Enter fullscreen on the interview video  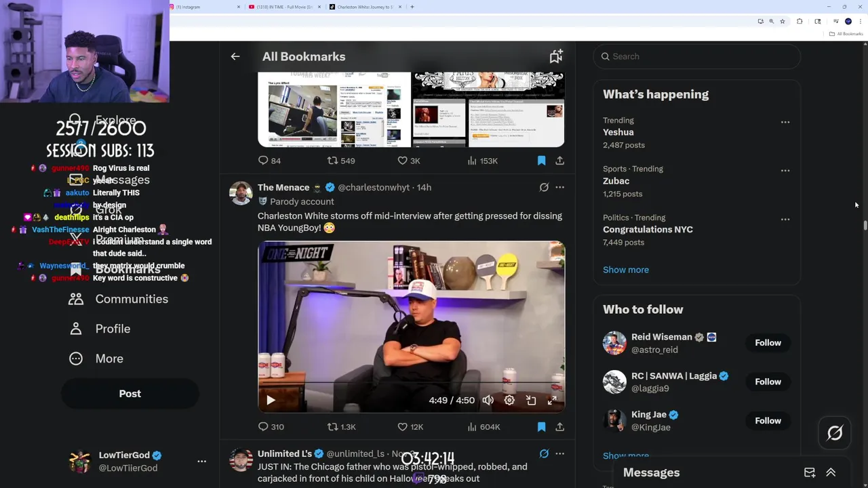pos(552,401)
